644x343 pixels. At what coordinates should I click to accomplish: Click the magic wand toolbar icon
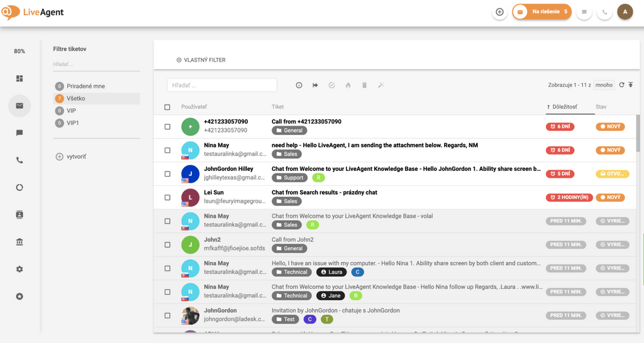pyautogui.click(x=380, y=85)
